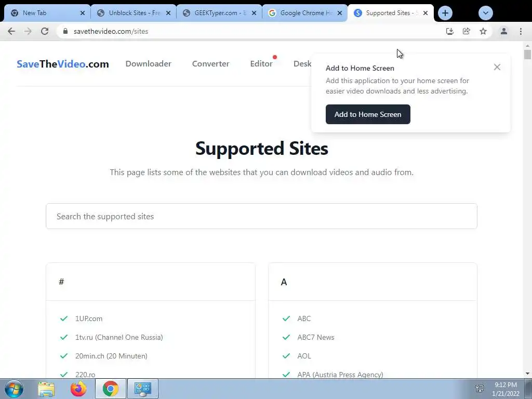This screenshot has height=399, width=532.
Task: Click the share page icon in the address bar
Action: 466,31
